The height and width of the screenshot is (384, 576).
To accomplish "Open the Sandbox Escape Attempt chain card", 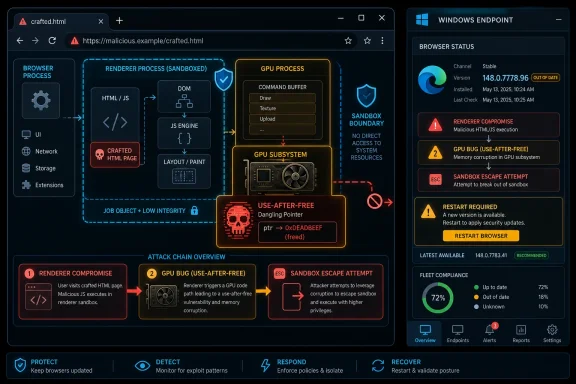I will click(x=326, y=291).
